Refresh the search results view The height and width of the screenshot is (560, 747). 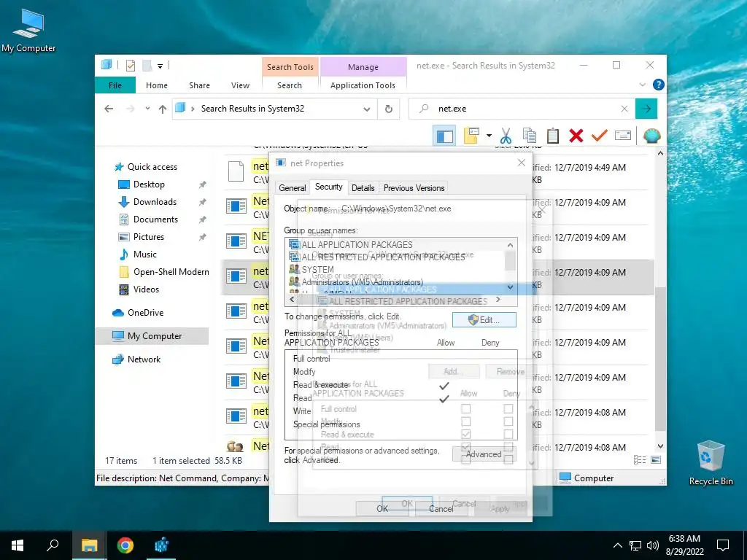pos(389,109)
